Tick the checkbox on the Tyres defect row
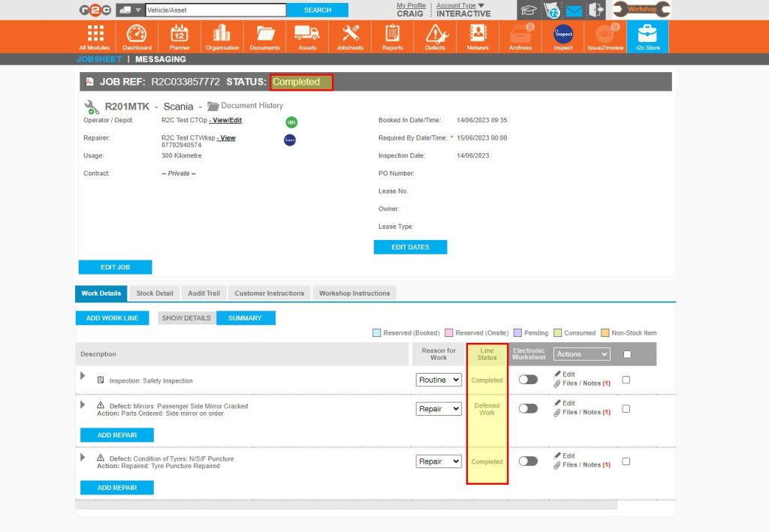This screenshot has height=532, width=769. click(x=626, y=463)
